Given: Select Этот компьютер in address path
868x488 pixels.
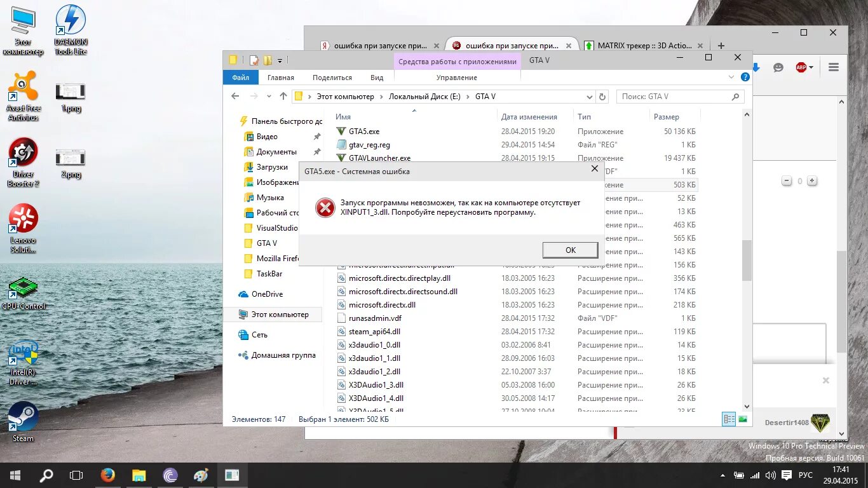Looking at the screenshot, I should 345,97.
